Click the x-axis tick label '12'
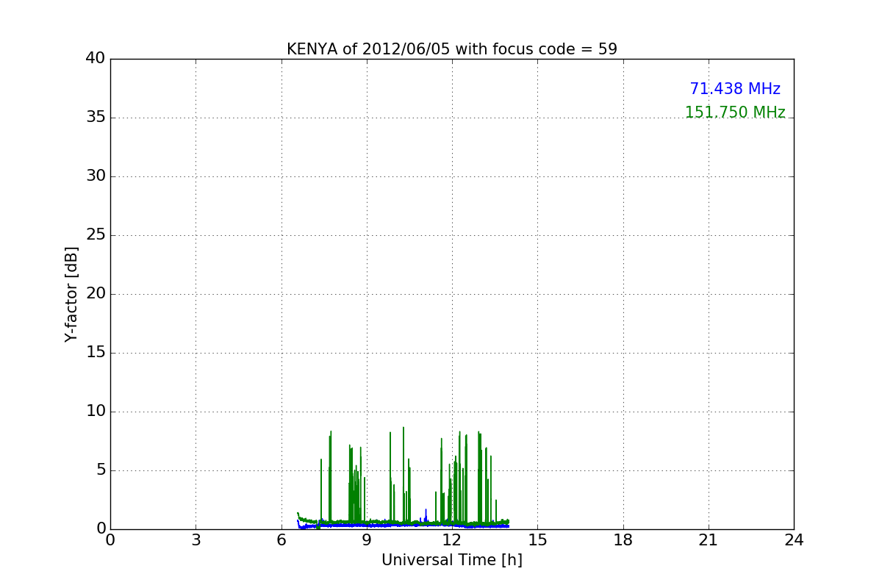The image size is (882, 588). (x=452, y=540)
